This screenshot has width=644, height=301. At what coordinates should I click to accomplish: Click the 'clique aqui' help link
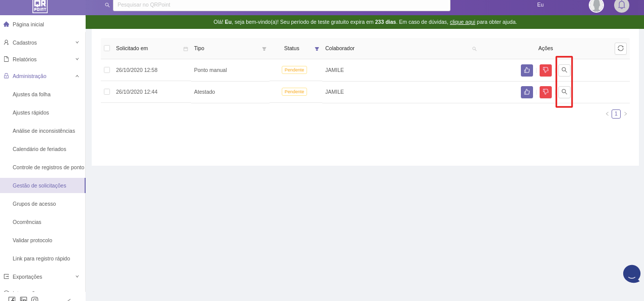(x=462, y=22)
